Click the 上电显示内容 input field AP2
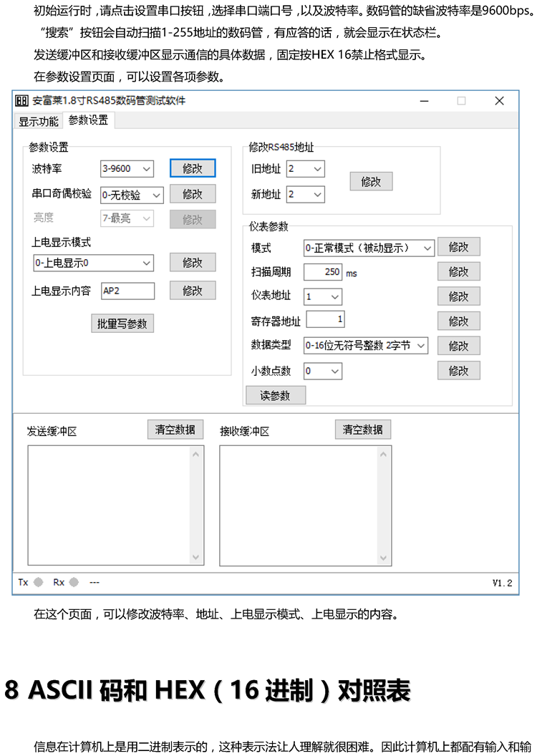 [x=127, y=291]
